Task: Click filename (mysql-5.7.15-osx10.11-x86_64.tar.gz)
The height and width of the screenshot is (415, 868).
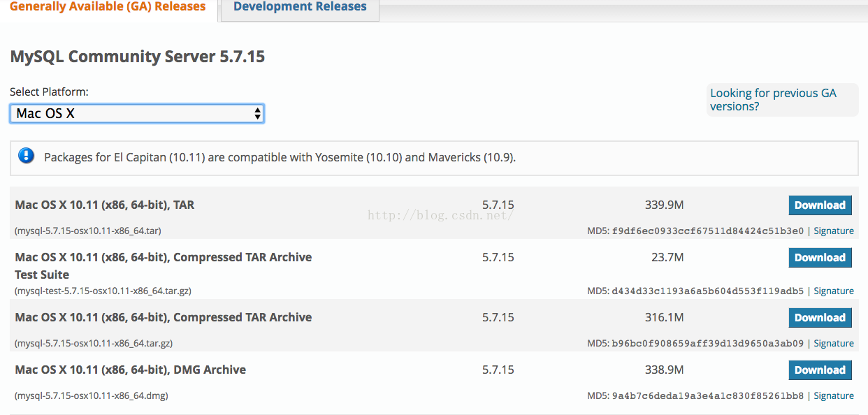Action: (94, 343)
